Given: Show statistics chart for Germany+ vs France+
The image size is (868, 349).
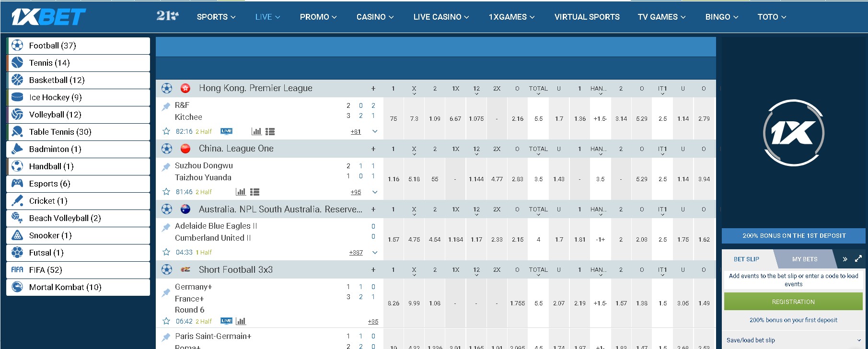Looking at the screenshot, I should [x=241, y=321].
